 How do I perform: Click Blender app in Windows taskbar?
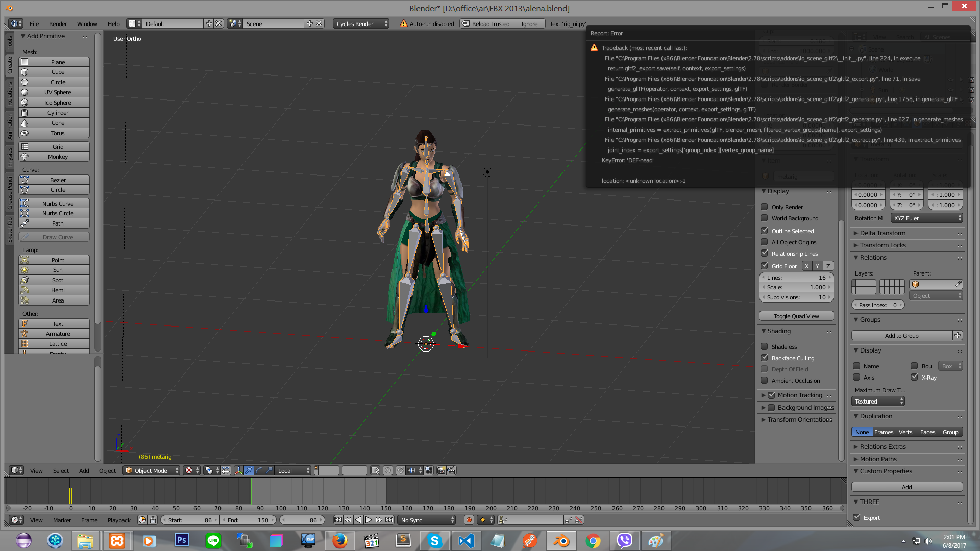click(561, 541)
